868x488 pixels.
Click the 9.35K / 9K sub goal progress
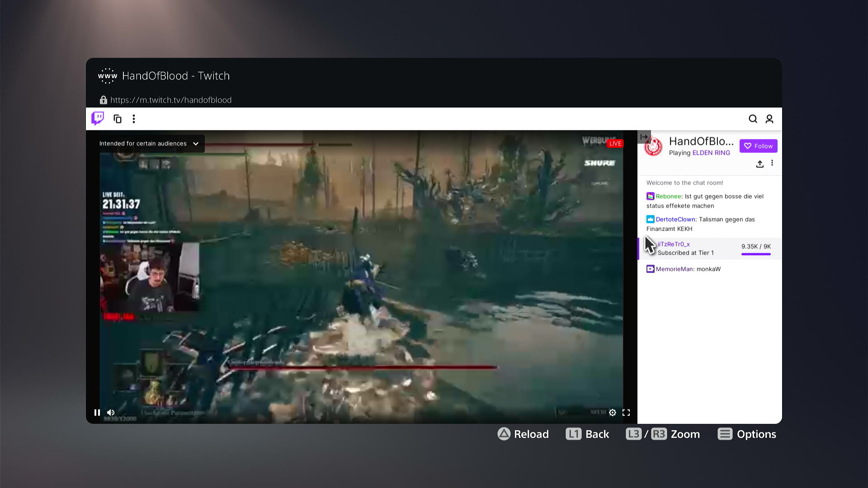point(756,249)
